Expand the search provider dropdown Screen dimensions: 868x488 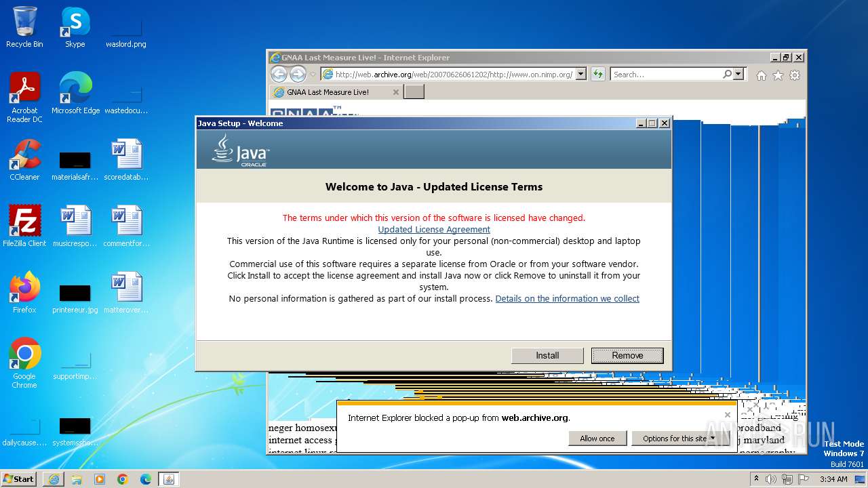point(738,75)
